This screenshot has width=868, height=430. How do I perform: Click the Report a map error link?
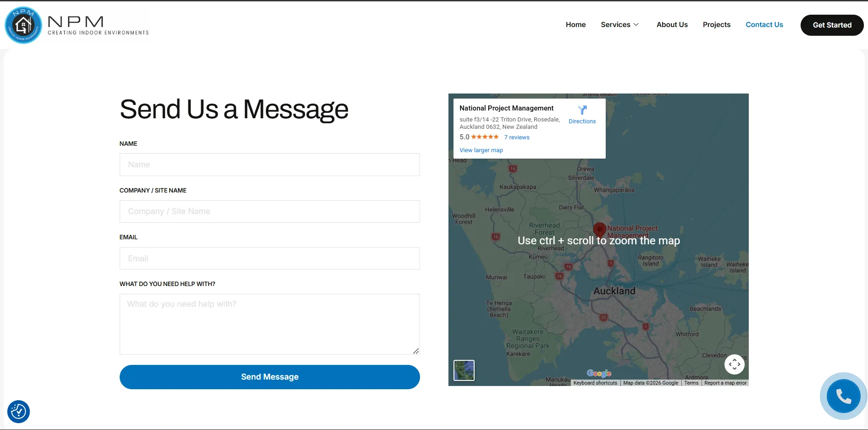(725, 383)
